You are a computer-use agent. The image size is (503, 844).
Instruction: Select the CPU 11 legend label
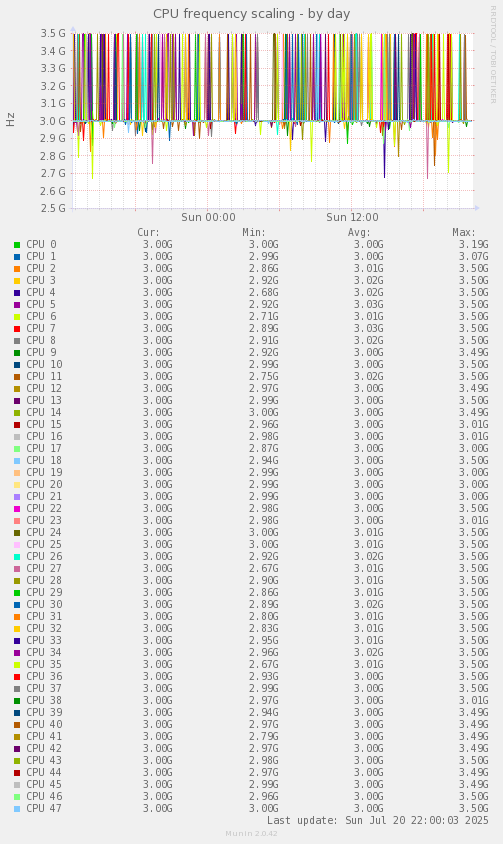(44, 376)
